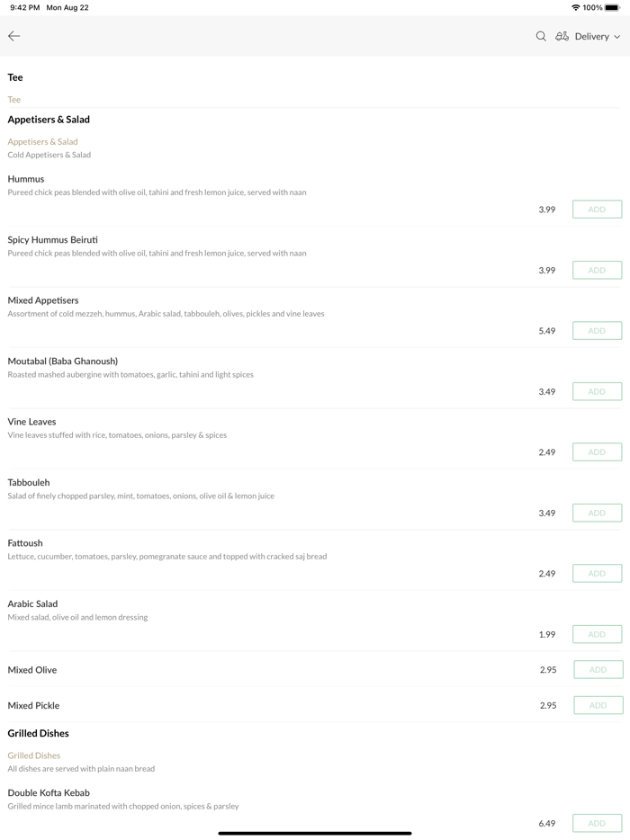Check the Wi-Fi status icon
The image size is (630, 840).
point(575,7)
